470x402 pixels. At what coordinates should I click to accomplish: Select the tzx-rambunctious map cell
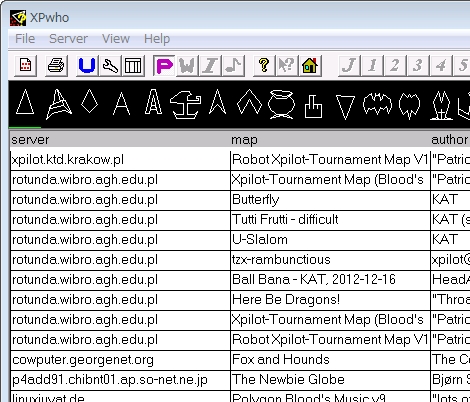click(330, 260)
